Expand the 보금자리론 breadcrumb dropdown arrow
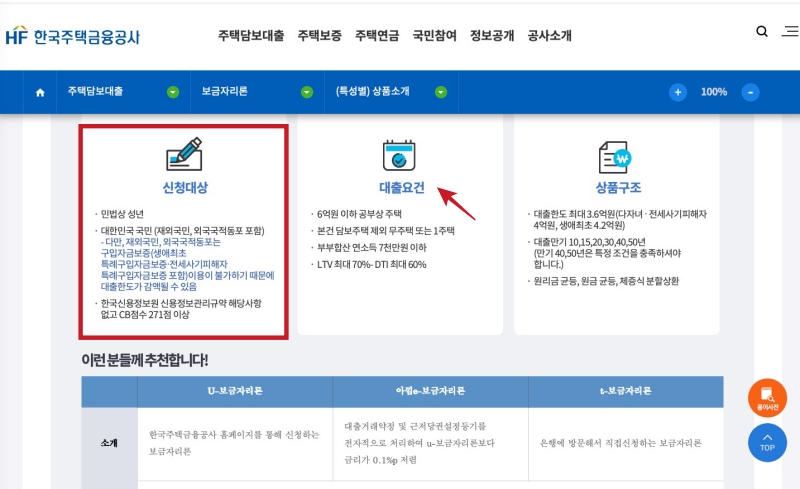The width and height of the screenshot is (800, 489). pyautogui.click(x=307, y=92)
